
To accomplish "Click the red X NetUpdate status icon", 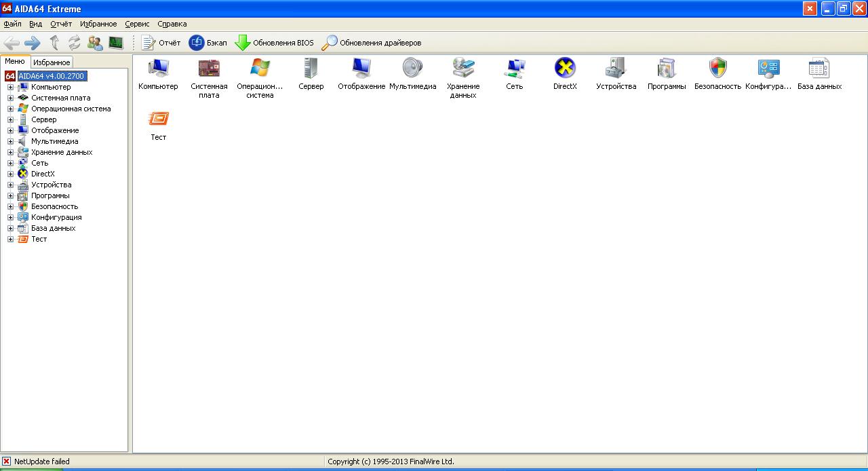I will [7, 461].
